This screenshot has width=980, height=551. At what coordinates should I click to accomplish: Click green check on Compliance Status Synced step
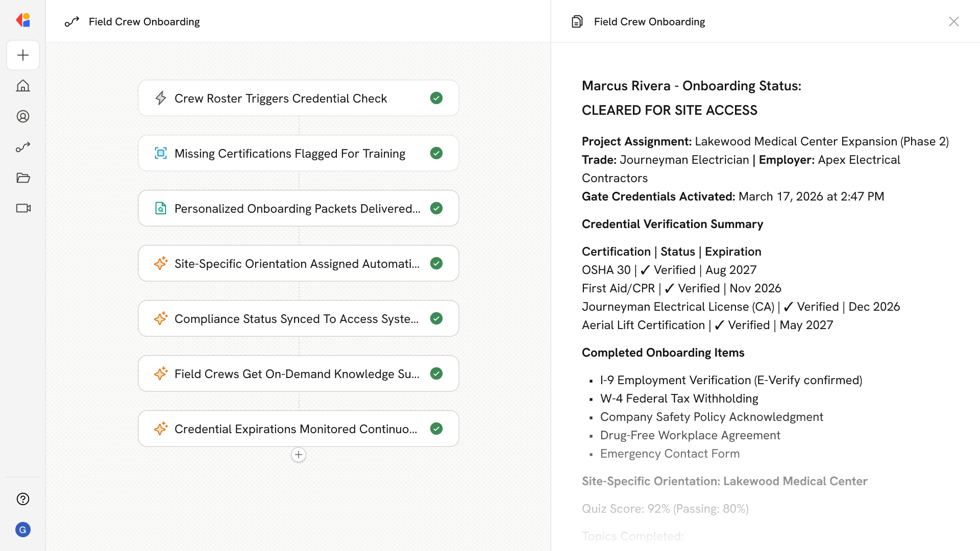tap(436, 318)
